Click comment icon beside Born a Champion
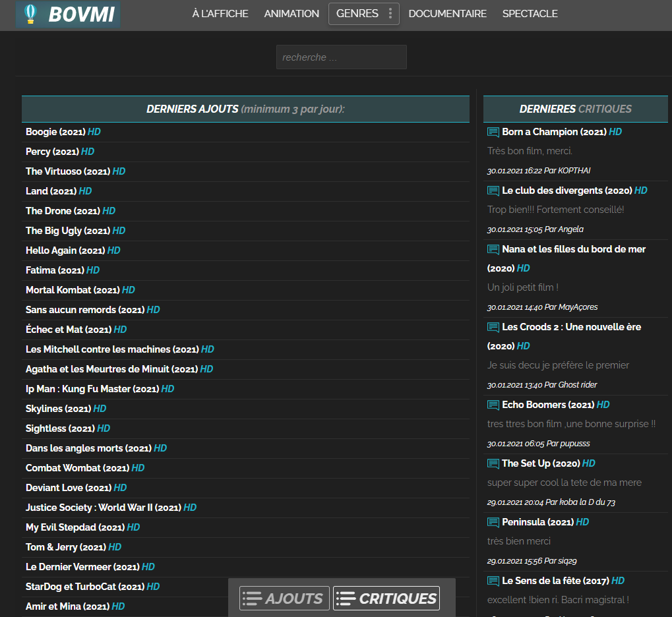This screenshot has height=617, width=672. pyautogui.click(x=493, y=132)
